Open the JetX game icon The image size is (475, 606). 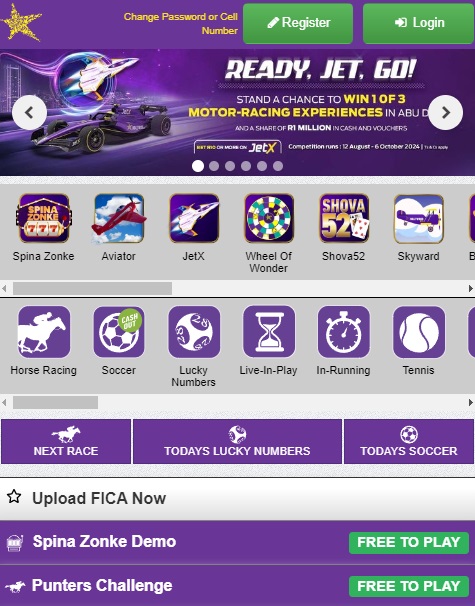tap(194, 218)
